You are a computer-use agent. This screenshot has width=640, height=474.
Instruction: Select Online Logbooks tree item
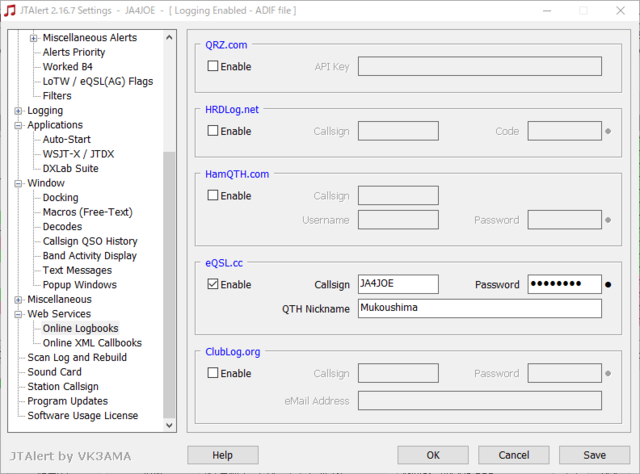(x=80, y=328)
